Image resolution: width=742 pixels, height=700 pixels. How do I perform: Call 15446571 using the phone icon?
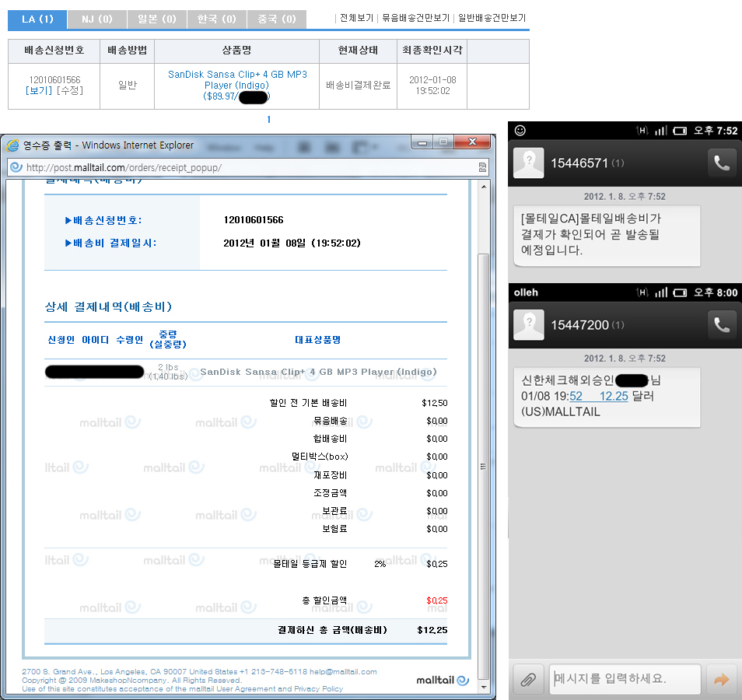click(722, 163)
